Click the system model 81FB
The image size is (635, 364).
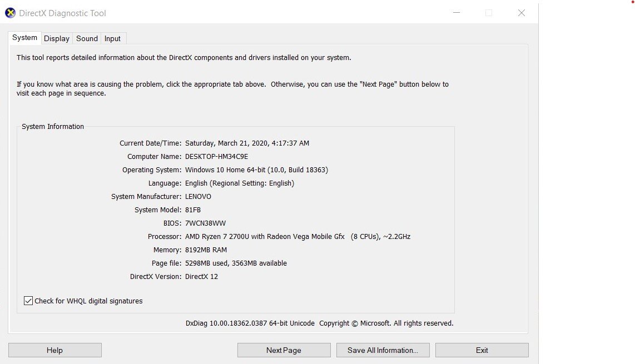click(193, 210)
